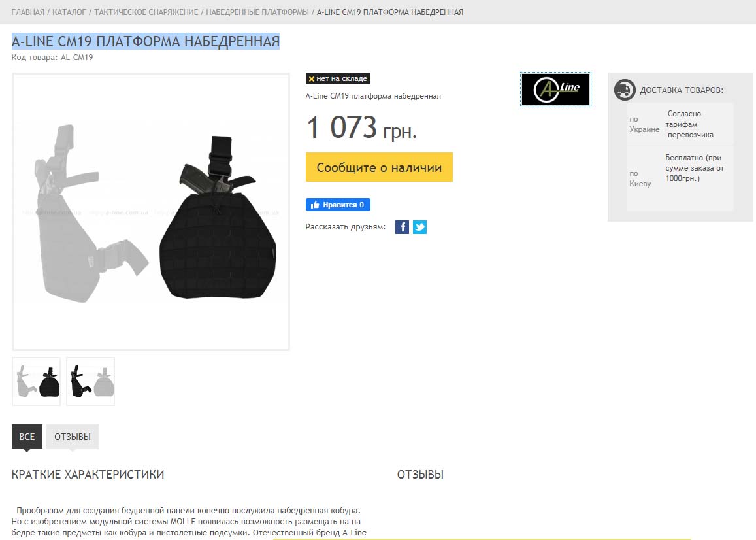
Task: Click the price '1 073 грн.'
Action: (x=361, y=128)
